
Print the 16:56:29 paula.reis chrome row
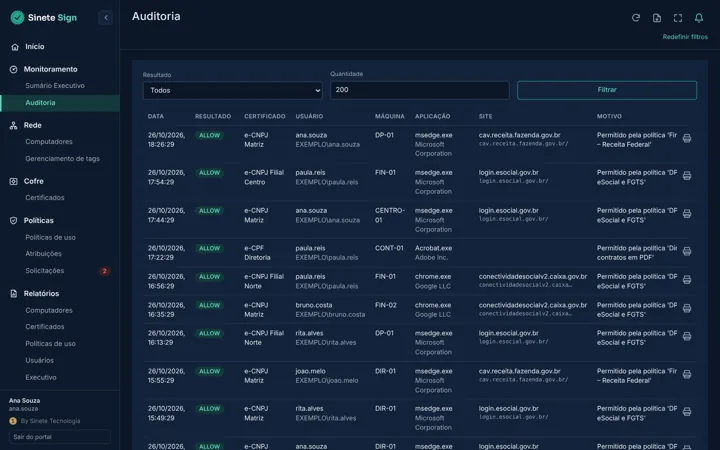687,280
